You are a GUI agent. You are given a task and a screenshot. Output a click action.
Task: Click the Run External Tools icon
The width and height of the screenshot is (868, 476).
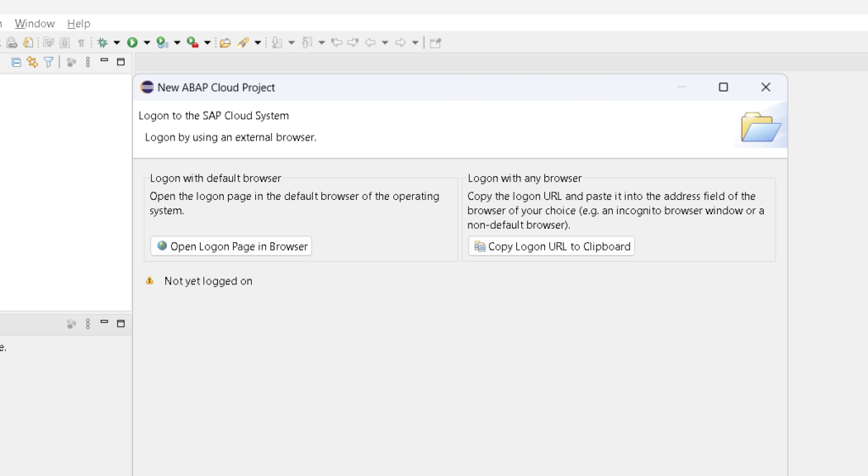click(192, 42)
